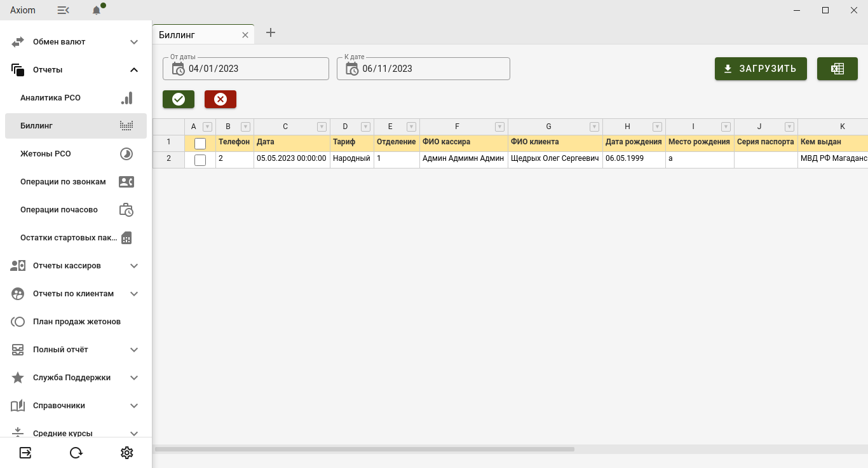Click the refresh icon in sidebar footer

(x=76, y=453)
